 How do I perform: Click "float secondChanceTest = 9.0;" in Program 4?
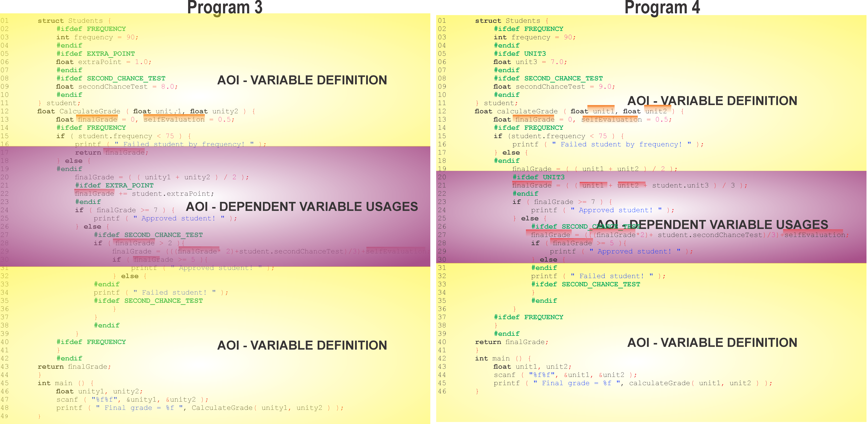pyautogui.click(x=554, y=86)
